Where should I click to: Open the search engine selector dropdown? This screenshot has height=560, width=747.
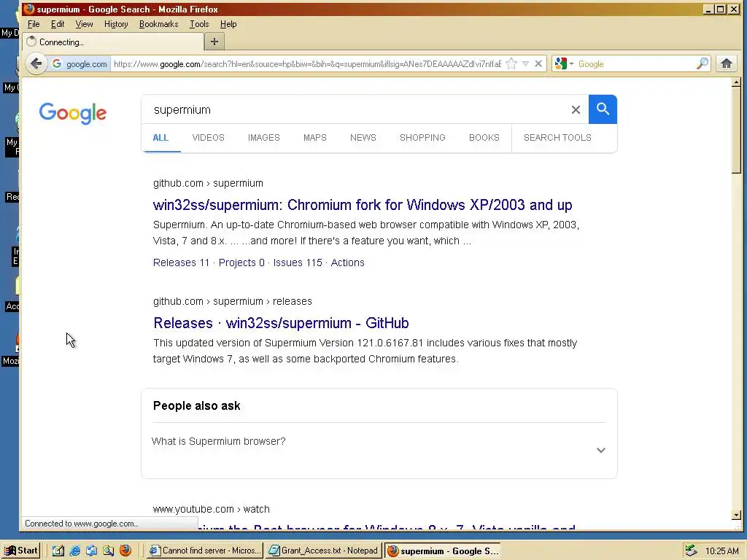pos(564,64)
